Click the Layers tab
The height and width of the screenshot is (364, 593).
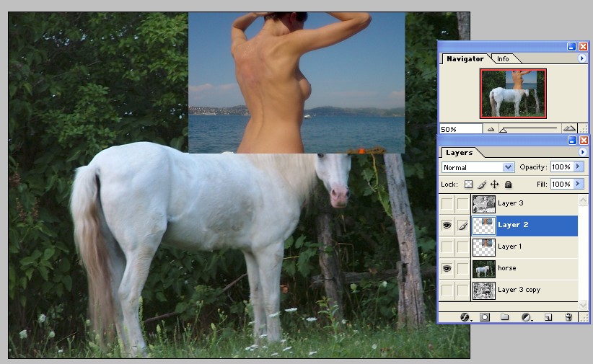click(x=459, y=153)
